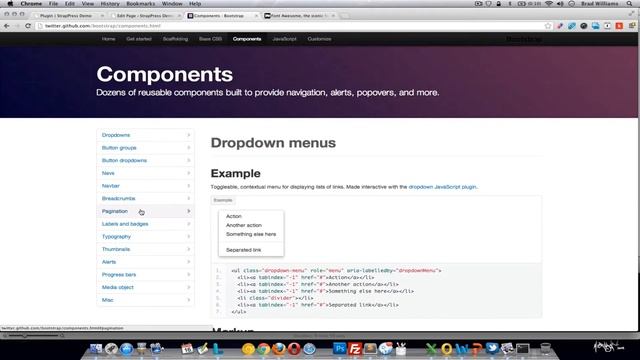Open Photoshop from the dock
The width and height of the screenshot is (640, 360).
(339, 349)
